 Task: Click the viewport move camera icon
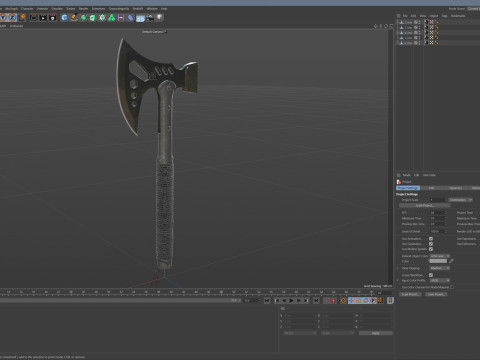tap(376, 26)
